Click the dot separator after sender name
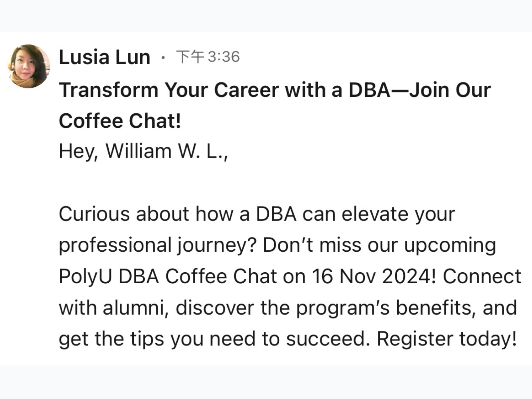Screen dimensions: 532x399 pyautogui.click(x=163, y=58)
